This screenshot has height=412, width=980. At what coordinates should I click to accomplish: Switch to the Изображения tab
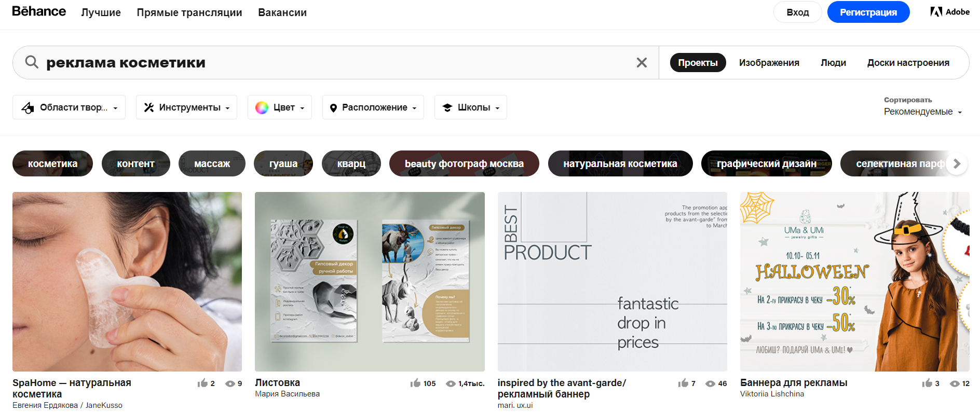point(769,63)
